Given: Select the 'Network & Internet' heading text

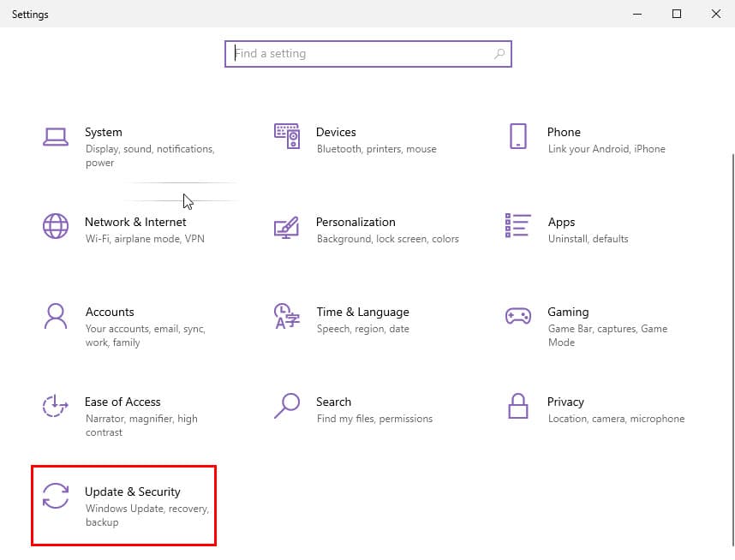Looking at the screenshot, I should [x=135, y=222].
